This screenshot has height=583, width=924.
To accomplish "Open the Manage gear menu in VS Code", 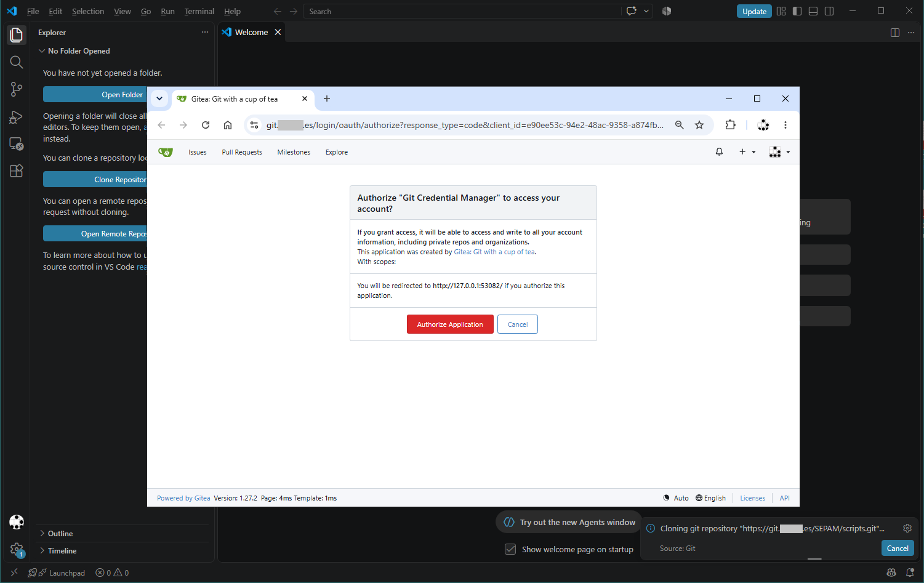I will pos(17,549).
